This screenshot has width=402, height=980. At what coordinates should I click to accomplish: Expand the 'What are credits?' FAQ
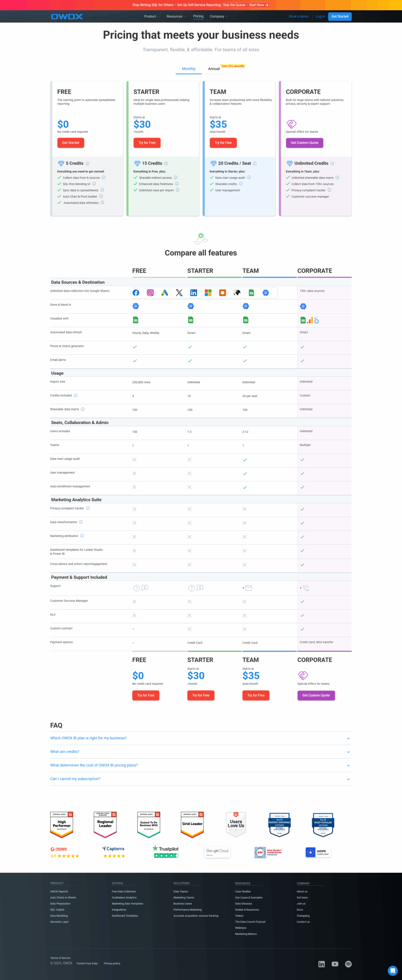(201, 752)
